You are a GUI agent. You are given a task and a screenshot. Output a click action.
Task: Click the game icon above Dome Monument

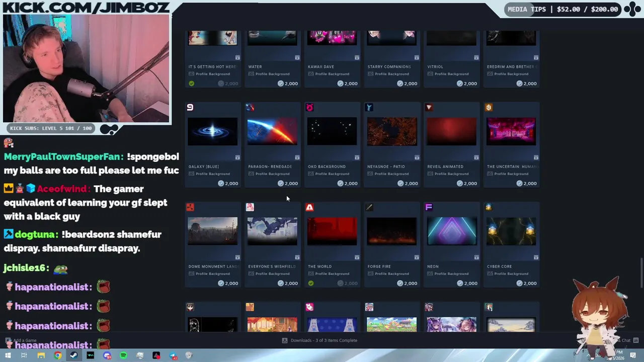tap(190, 207)
